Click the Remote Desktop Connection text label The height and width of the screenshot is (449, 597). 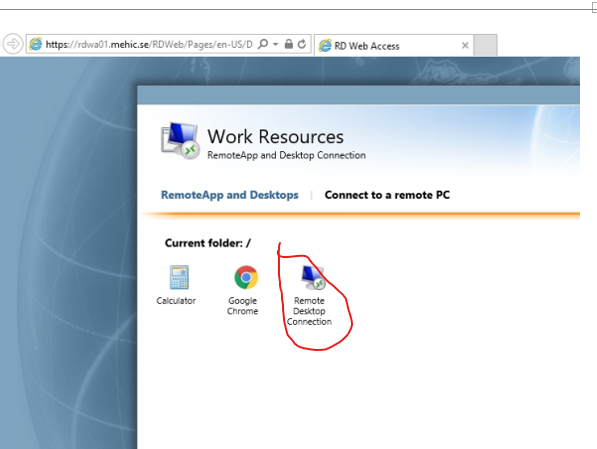(x=309, y=311)
